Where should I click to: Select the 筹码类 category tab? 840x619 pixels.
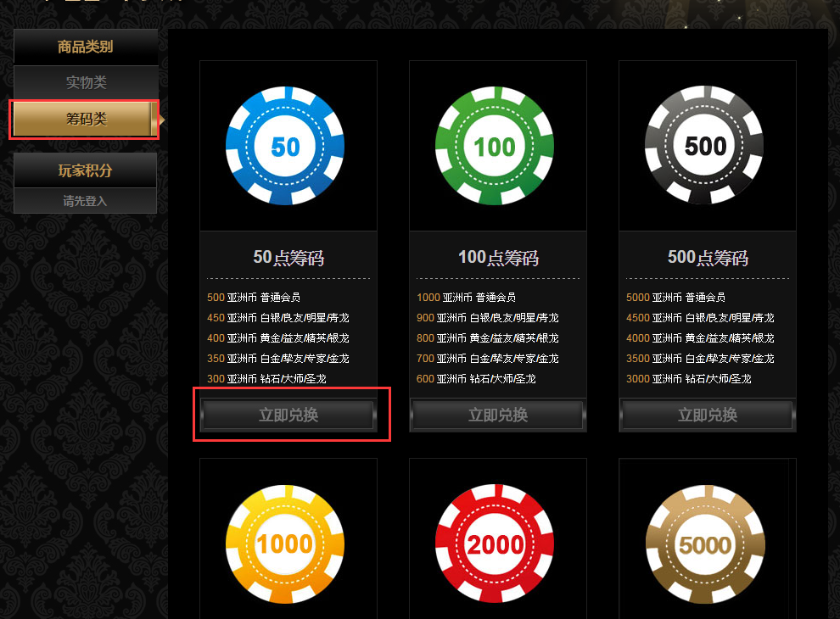86,119
